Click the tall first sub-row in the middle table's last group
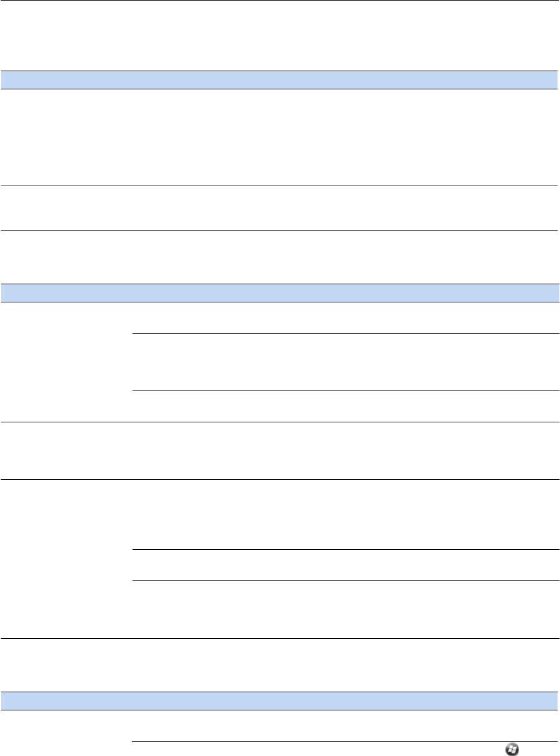This screenshot has height=756, width=560. (346, 515)
